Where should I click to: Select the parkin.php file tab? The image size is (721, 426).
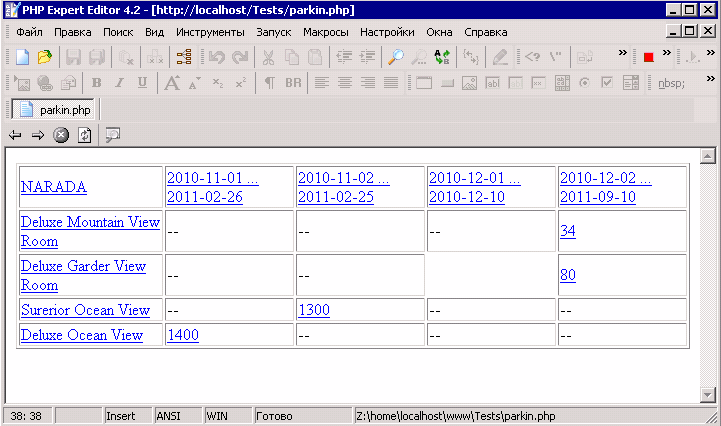tap(53, 109)
